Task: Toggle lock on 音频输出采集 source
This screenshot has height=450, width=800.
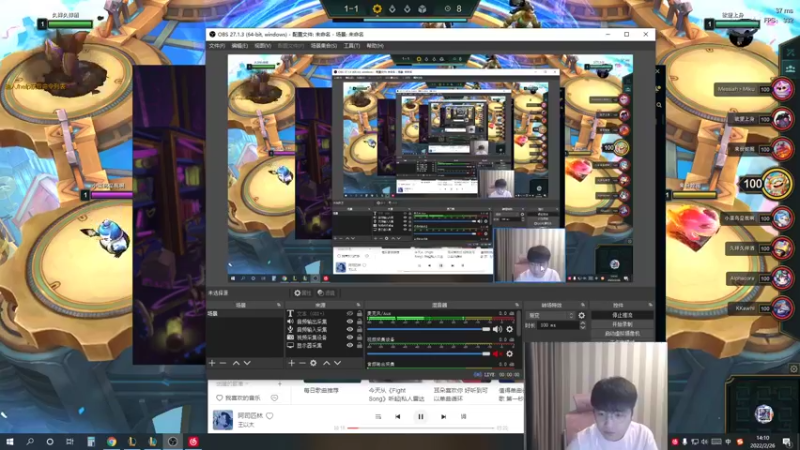Action: [359, 321]
